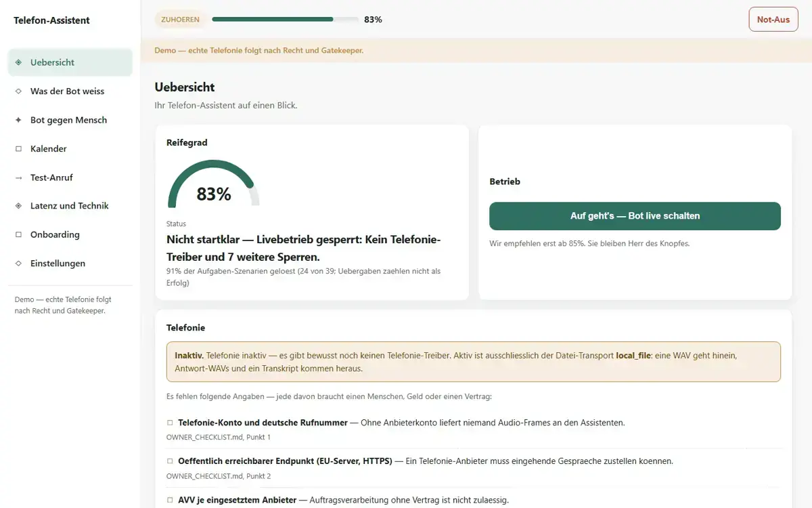Click the arrow icon beside Test-Anruf
This screenshot has height=508, width=812.
pos(18,177)
